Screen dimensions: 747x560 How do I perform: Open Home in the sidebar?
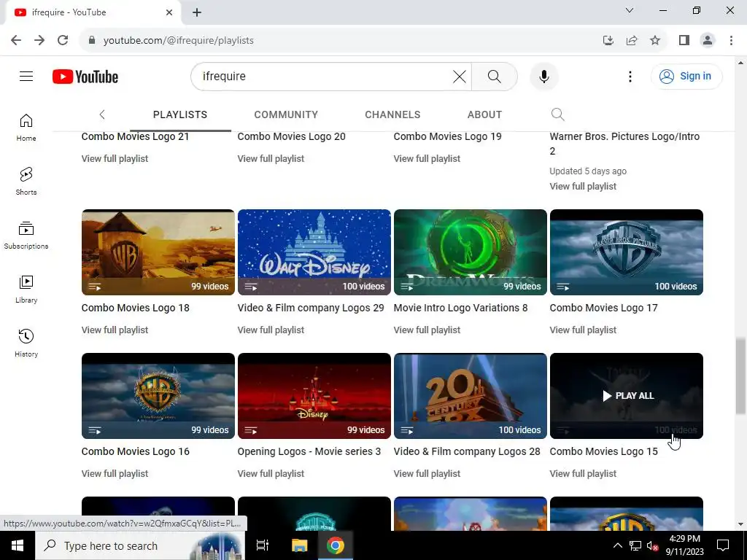[26, 128]
